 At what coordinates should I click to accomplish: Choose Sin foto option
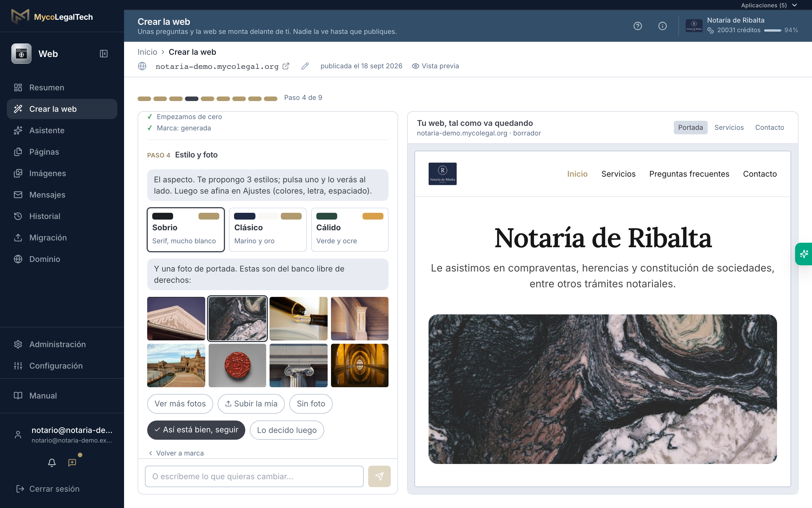coord(311,404)
